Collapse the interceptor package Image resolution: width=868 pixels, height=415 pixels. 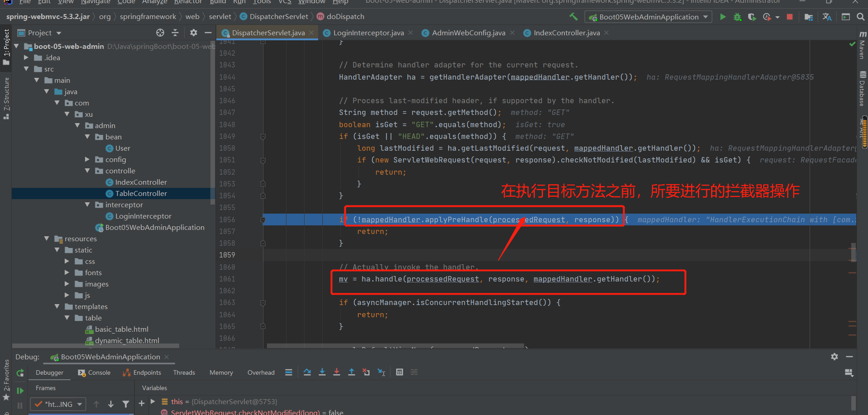click(x=87, y=205)
